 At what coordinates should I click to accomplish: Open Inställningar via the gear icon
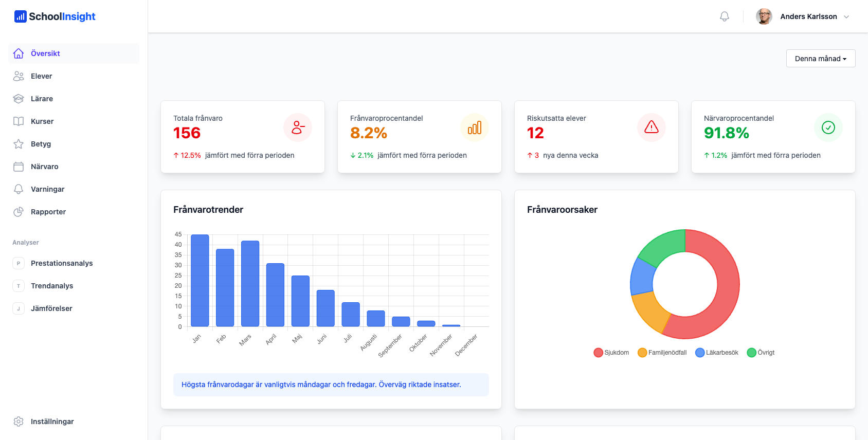coord(19,421)
